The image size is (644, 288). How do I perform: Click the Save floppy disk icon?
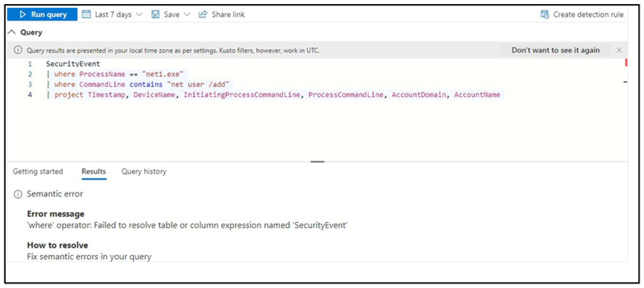(x=155, y=14)
